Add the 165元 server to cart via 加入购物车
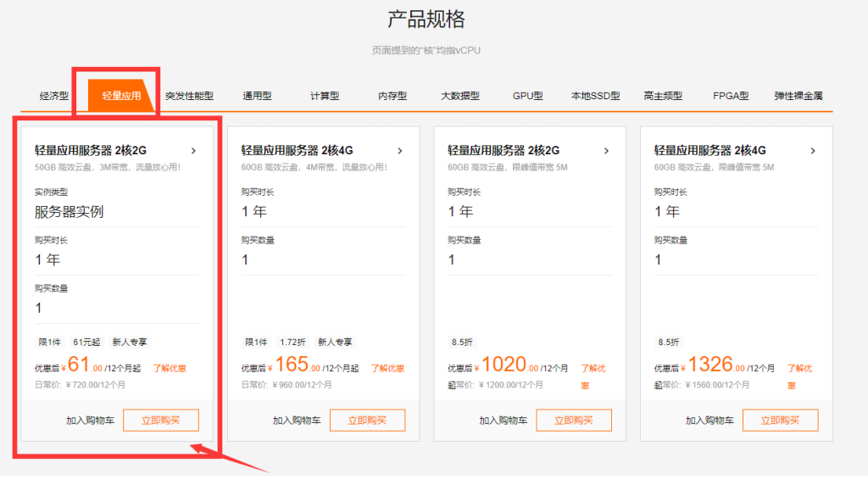 click(297, 420)
